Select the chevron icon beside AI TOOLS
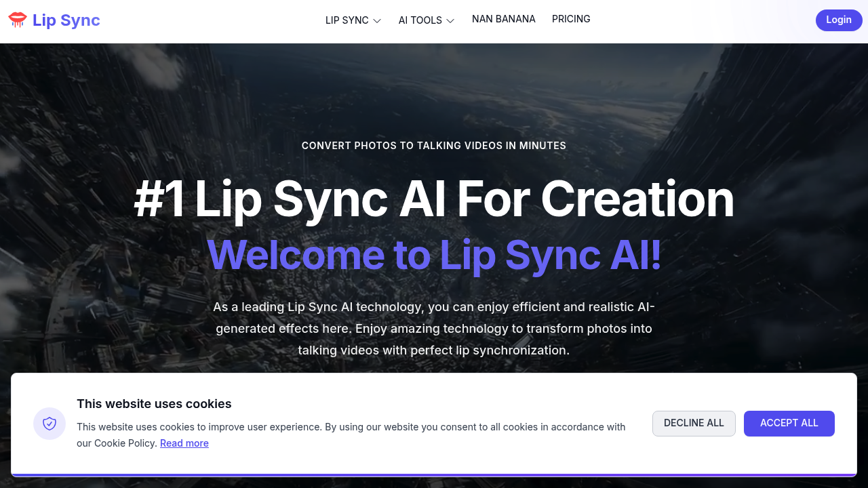This screenshot has height=488, width=868. coord(450,20)
